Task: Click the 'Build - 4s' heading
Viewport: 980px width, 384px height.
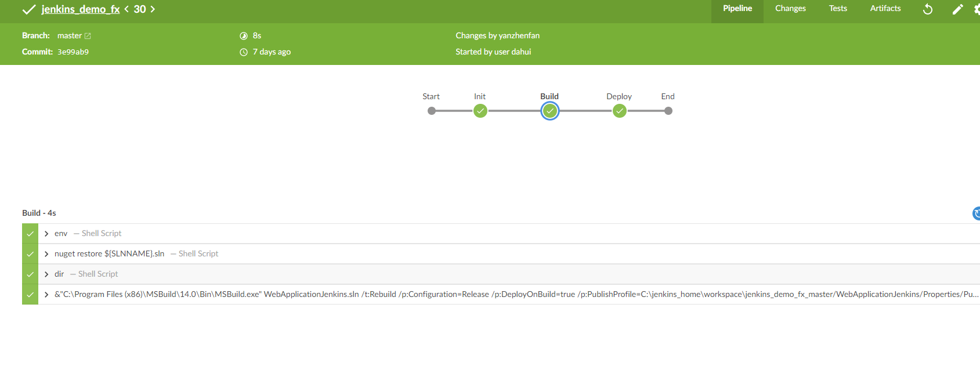Action: coord(39,213)
